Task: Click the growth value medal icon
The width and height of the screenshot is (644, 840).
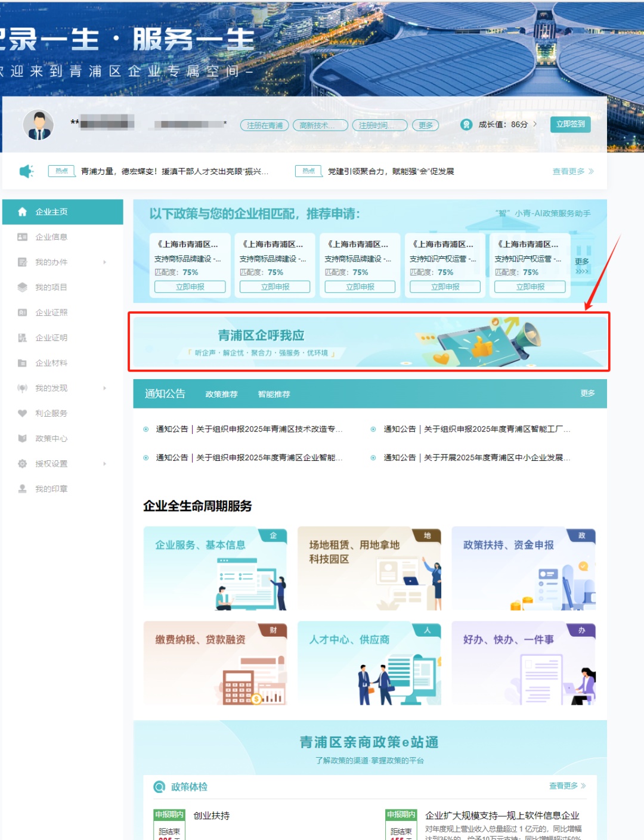Action: [466, 125]
